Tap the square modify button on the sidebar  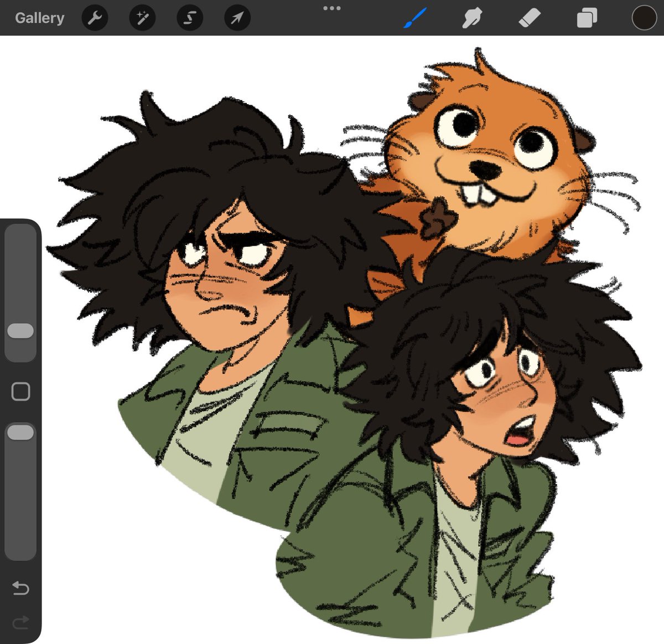[20, 392]
